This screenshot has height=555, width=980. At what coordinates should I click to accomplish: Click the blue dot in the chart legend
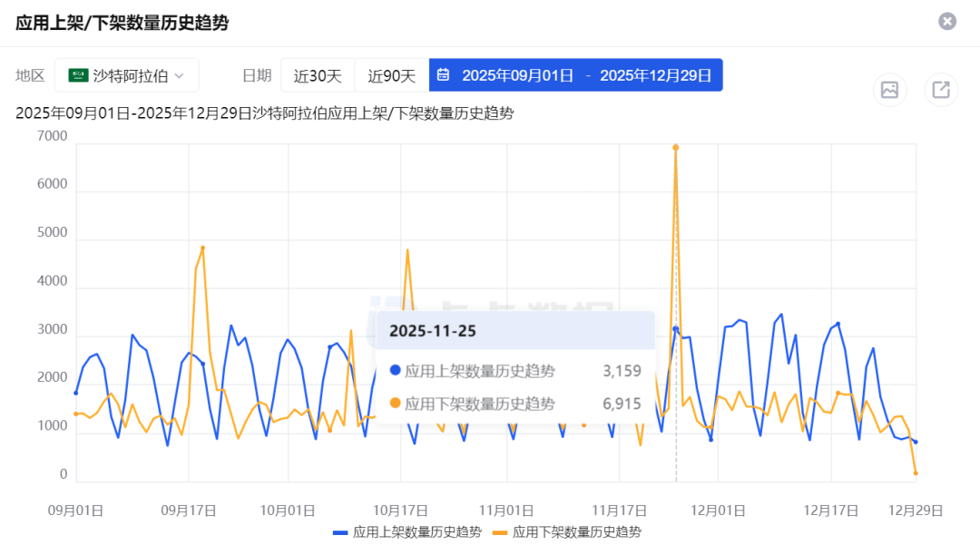coord(341,532)
